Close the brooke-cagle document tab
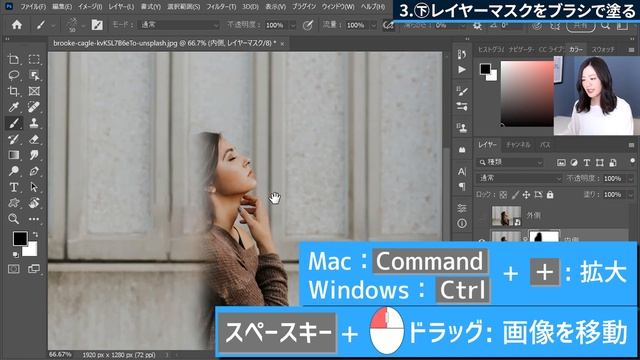The image size is (640, 360). [x=282, y=43]
